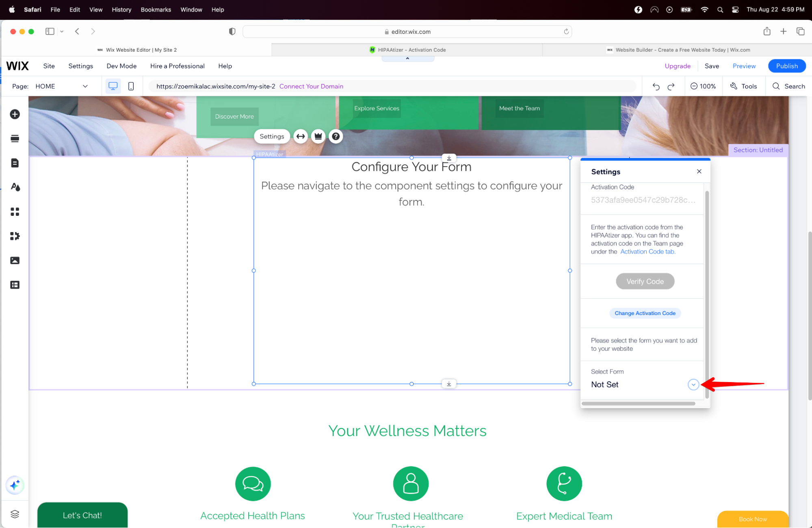Switch to mobile view
The image size is (812, 528).
[x=131, y=86]
